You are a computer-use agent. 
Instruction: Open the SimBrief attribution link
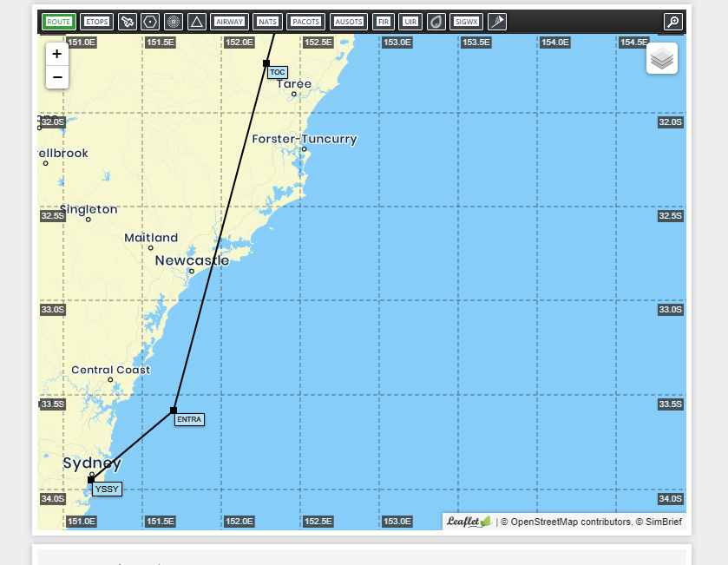(661, 522)
